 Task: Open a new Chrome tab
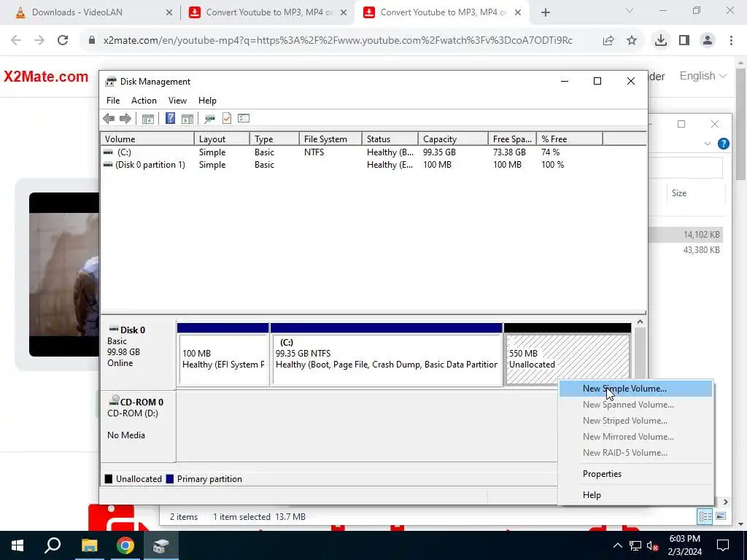(x=546, y=12)
